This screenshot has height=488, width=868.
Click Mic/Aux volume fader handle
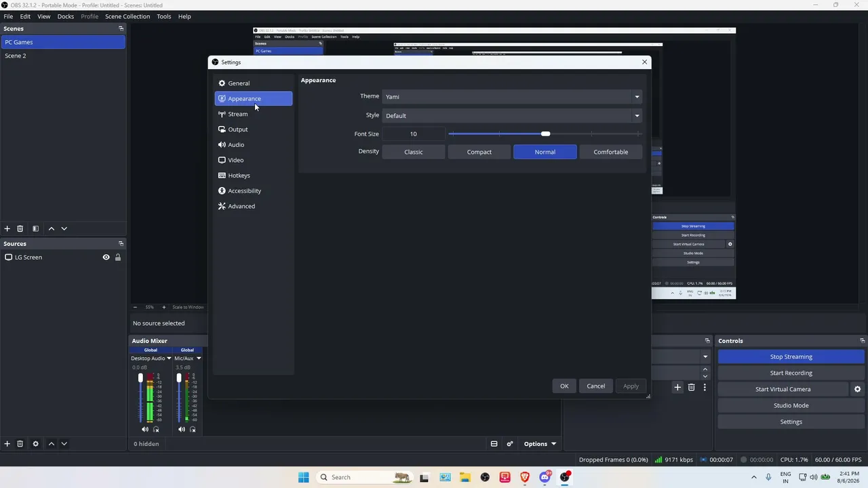[x=179, y=378]
